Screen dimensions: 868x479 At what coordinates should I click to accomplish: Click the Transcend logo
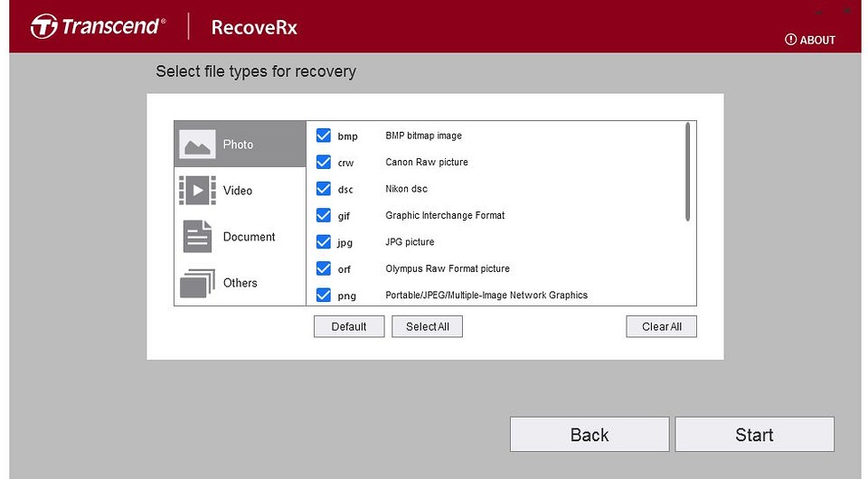(98, 26)
